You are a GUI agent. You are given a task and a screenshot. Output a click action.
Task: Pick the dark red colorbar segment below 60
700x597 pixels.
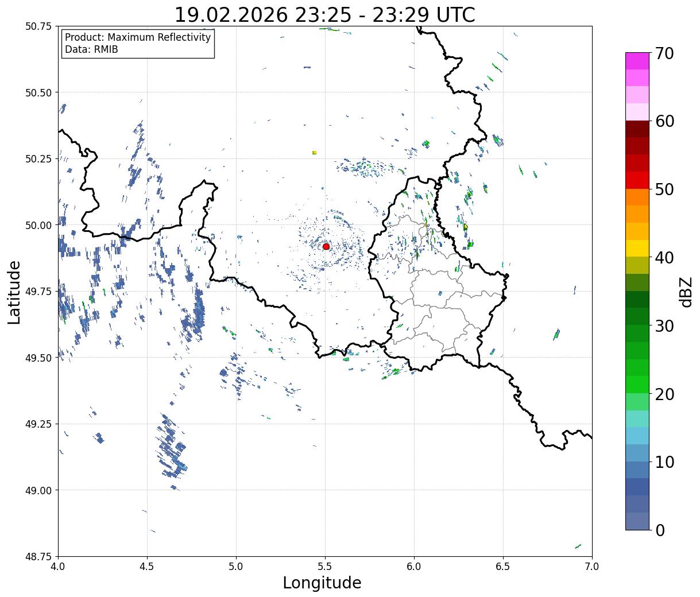tap(637, 129)
